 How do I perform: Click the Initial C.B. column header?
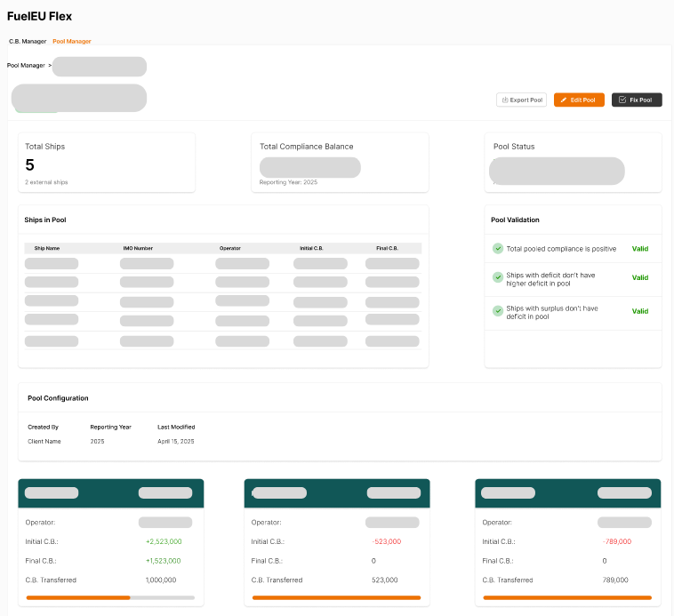coord(311,248)
